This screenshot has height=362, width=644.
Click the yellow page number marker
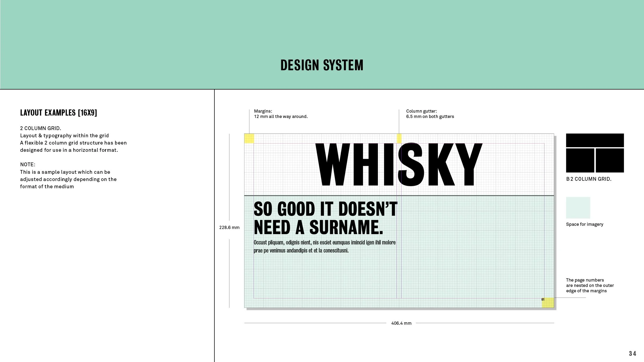click(x=548, y=302)
